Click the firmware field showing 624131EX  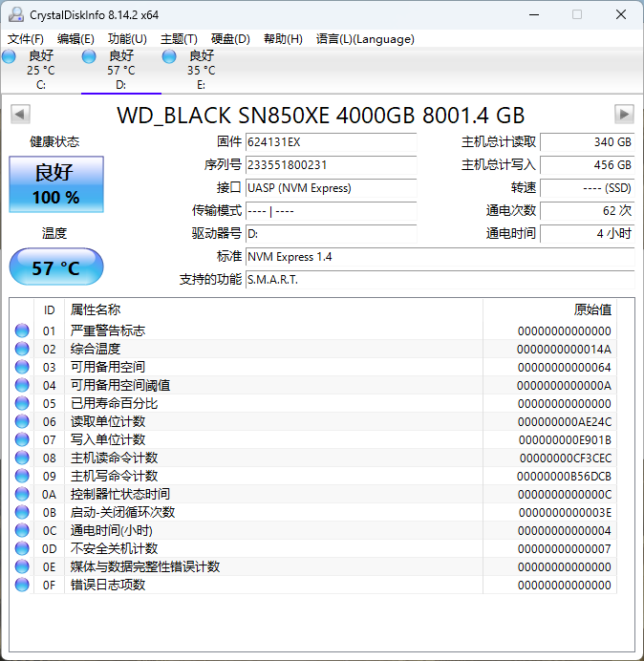click(x=331, y=142)
